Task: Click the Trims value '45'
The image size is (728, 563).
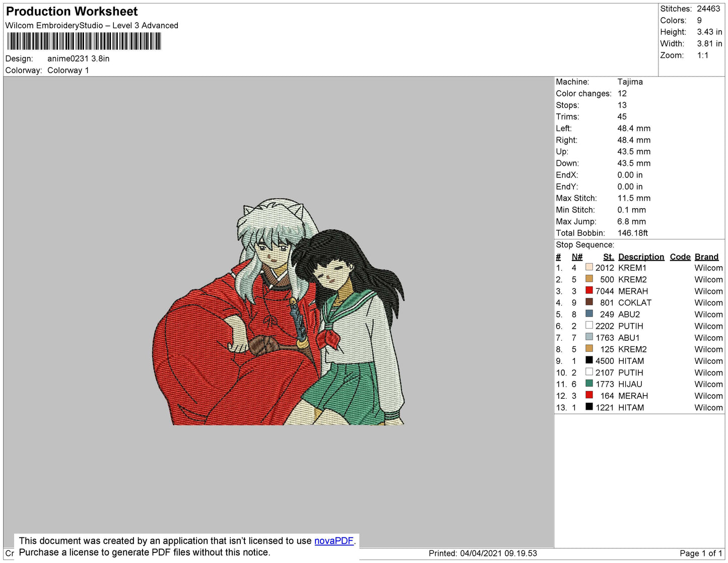Action: [x=622, y=116]
